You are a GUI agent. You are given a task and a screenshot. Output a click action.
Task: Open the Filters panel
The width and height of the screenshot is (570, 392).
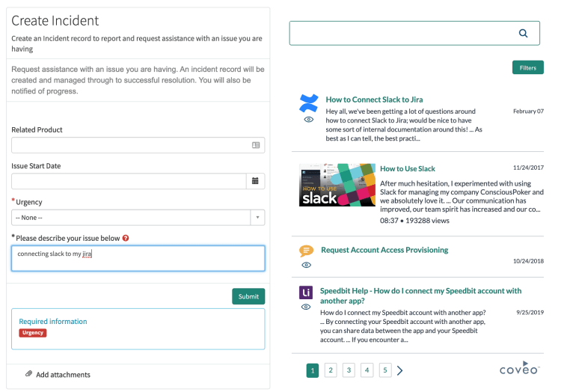[527, 67]
